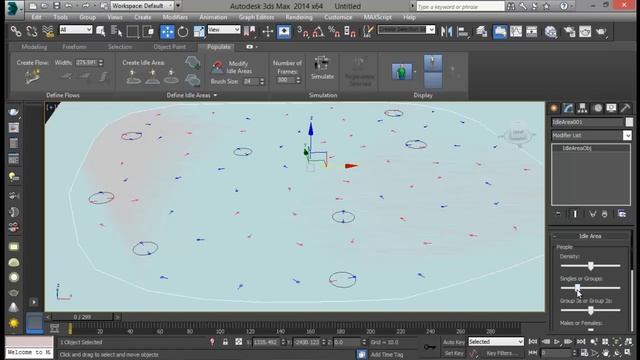Expand the Help icon dropdown arrow
Image resolution: width=640 pixels, height=360 pixels.
(x=571, y=6)
